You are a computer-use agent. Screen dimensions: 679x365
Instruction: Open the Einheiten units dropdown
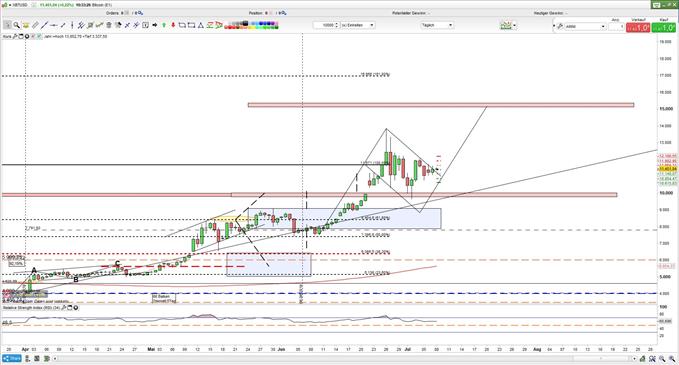tap(358, 25)
